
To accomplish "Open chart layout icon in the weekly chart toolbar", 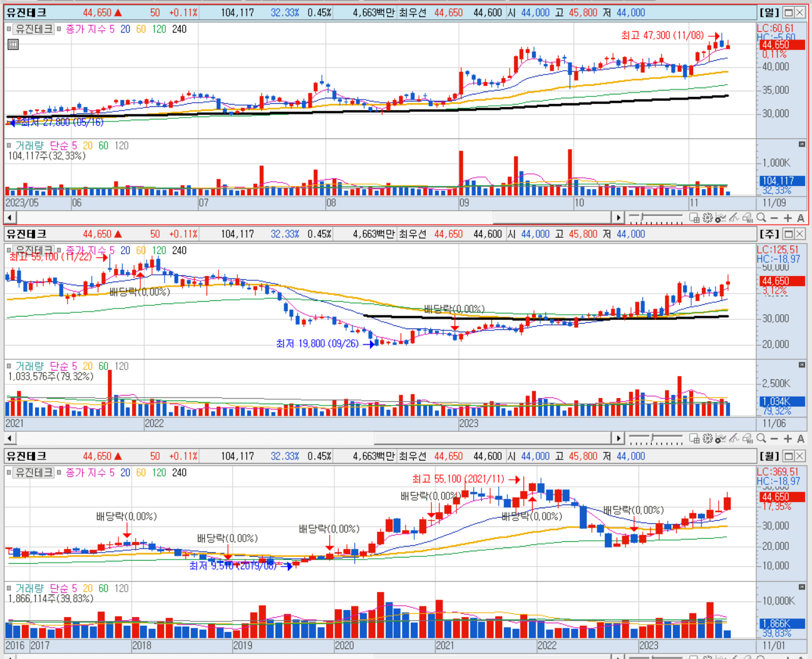I will [x=694, y=438].
